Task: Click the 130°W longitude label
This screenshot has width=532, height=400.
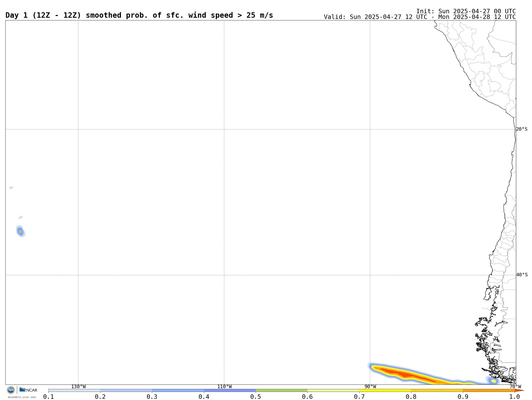Action: pos(78,387)
